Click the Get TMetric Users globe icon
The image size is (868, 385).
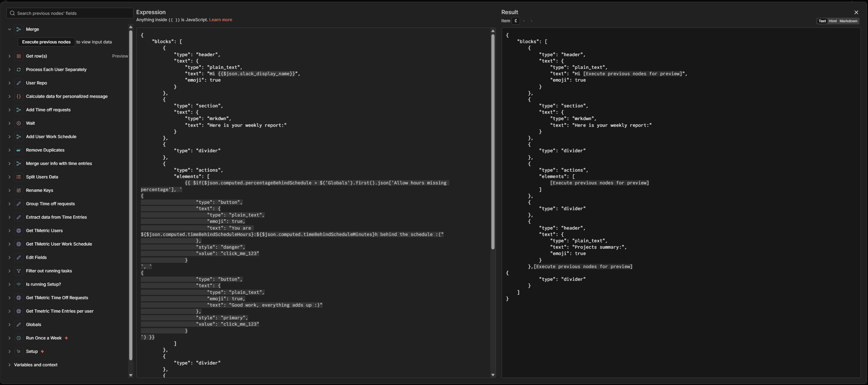click(x=19, y=231)
